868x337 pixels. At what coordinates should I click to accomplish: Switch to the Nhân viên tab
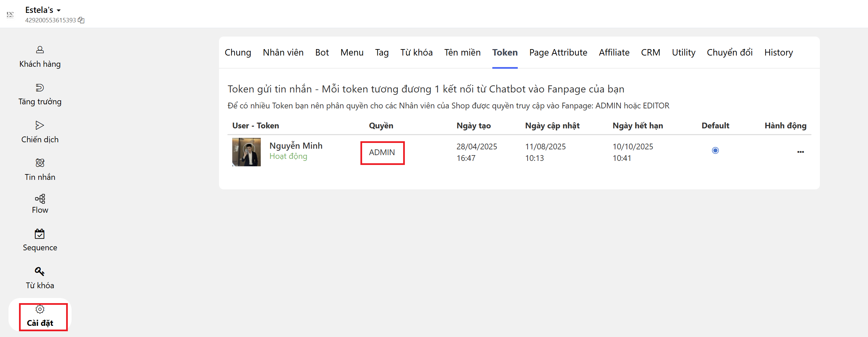(283, 52)
